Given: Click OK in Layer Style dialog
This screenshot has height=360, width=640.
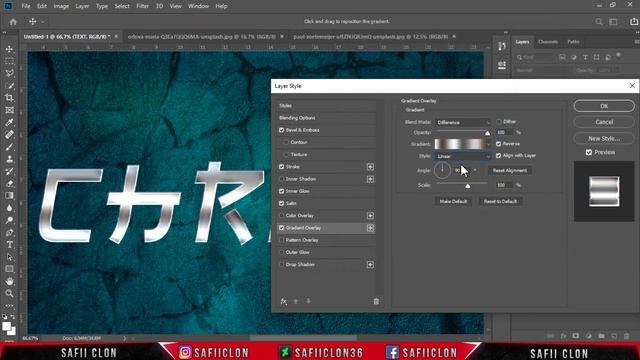Looking at the screenshot, I should (604, 106).
